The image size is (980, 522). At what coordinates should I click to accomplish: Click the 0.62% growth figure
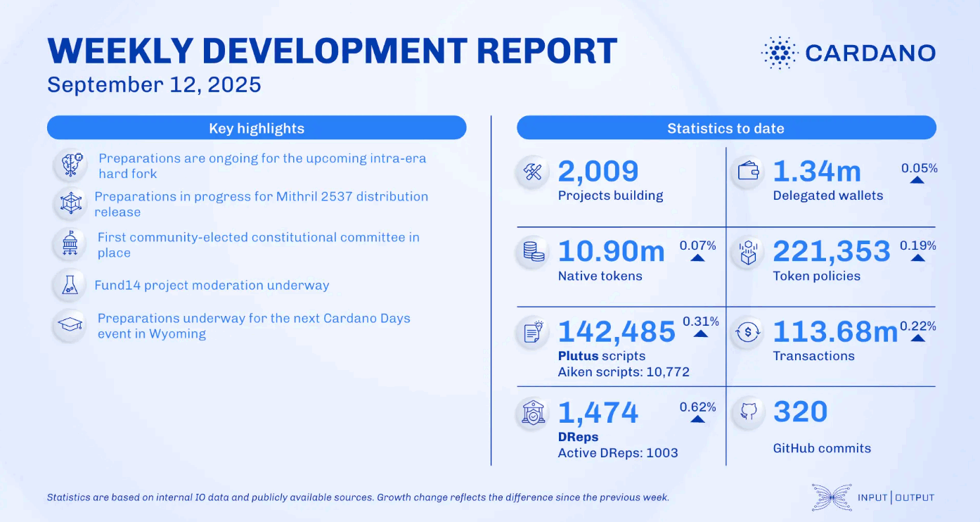click(x=697, y=407)
